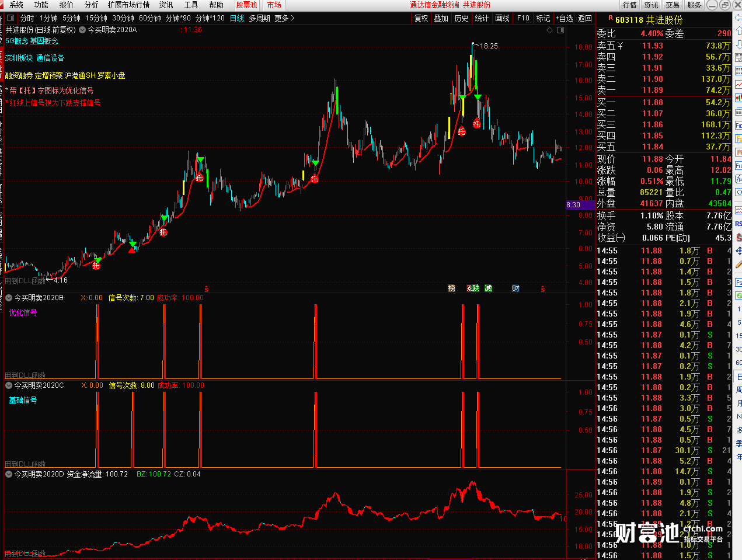
Task: Click the 股票池 button
Action: coord(246,5)
